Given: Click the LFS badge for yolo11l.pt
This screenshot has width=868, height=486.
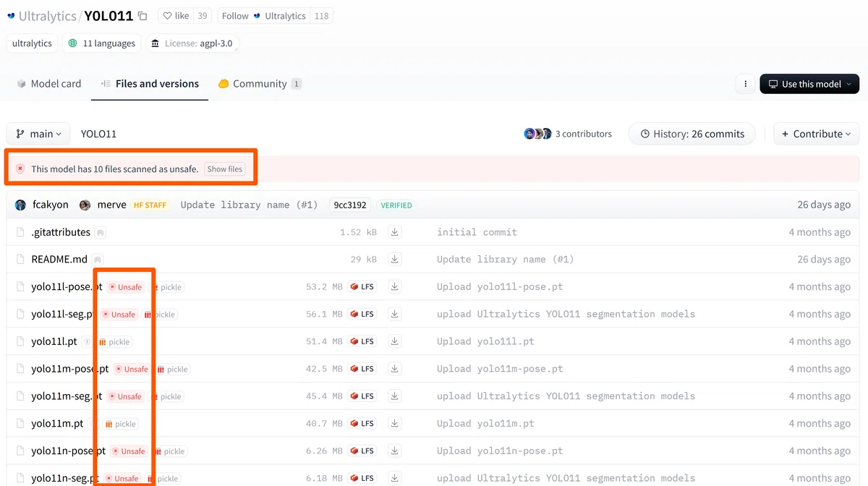Looking at the screenshot, I should (362, 341).
